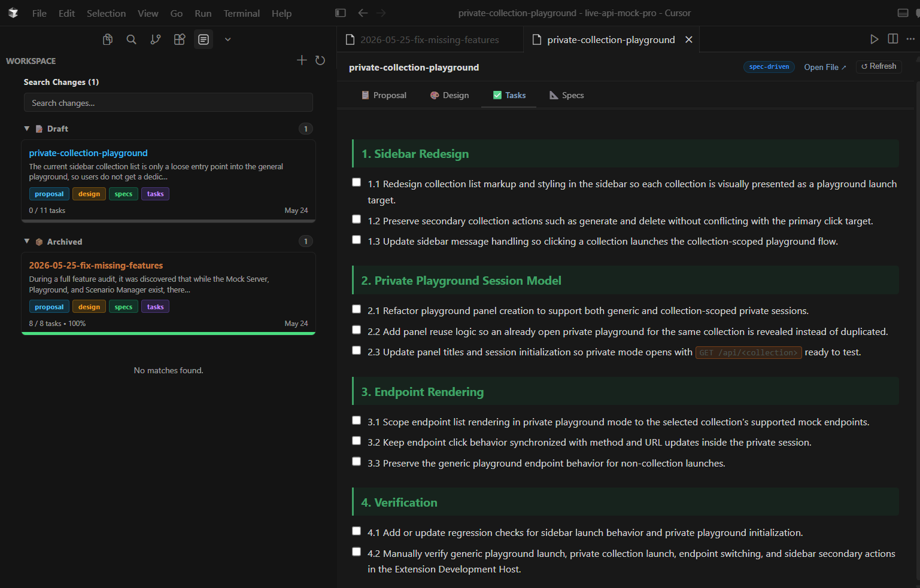Select the active spec workspace view icon
Screen dimensions: 920x588
coord(204,39)
